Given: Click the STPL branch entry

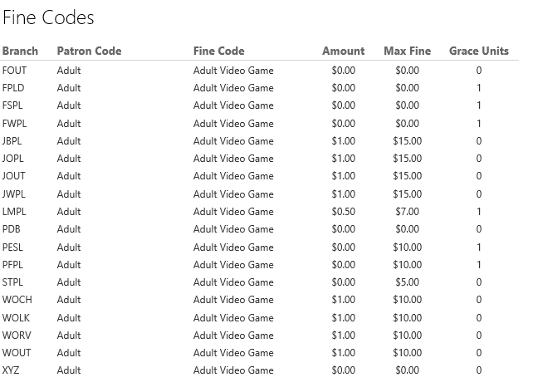Looking at the screenshot, I should point(13,282).
